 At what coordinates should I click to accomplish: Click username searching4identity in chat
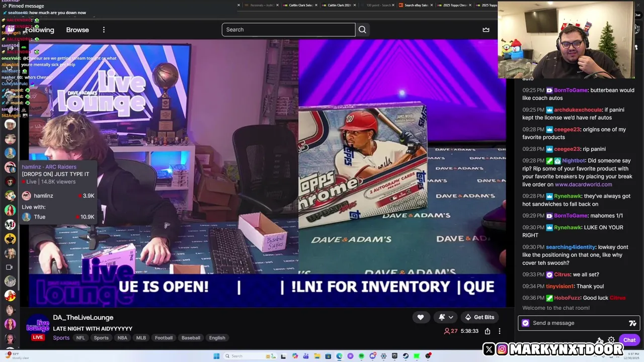point(571,247)
